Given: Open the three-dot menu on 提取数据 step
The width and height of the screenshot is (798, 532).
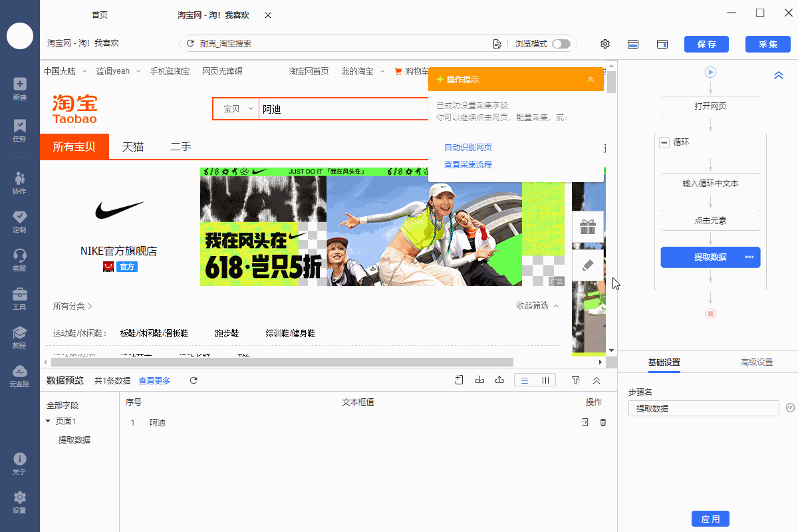Looking at the screenshot, I should (749, 257).
